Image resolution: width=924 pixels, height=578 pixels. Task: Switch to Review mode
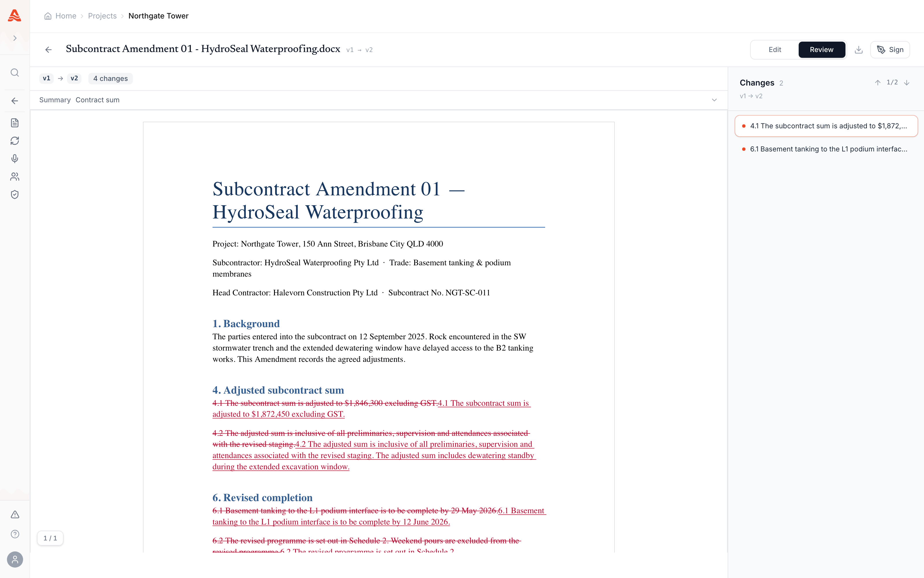tap(822, 50)
